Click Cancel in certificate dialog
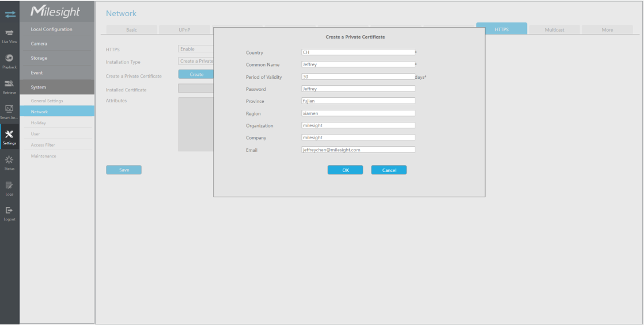This screenshot has height=325, width=644. 389,170
